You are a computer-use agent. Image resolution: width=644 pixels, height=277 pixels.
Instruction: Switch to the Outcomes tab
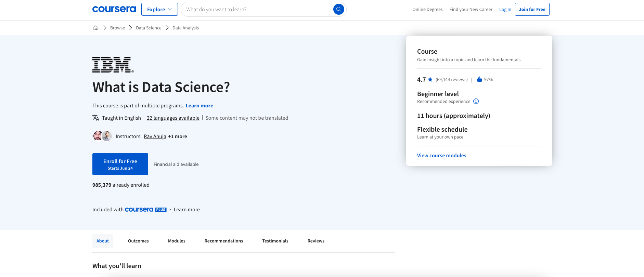[138, 241]
